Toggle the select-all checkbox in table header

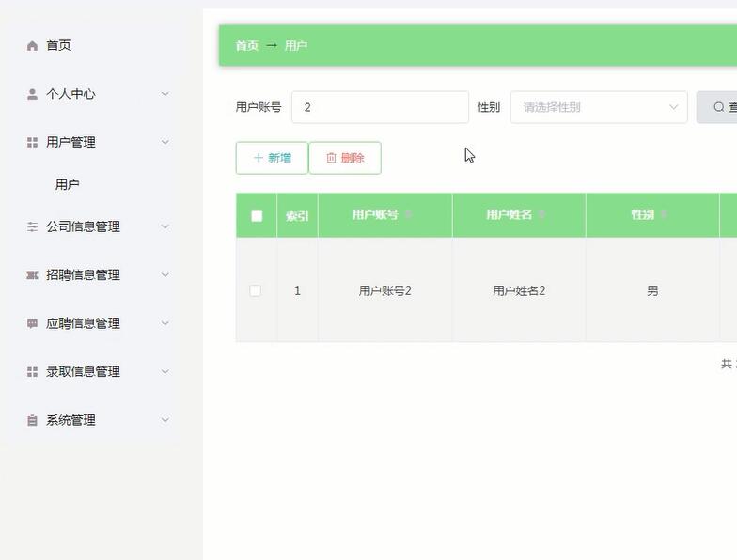(257, 216)
